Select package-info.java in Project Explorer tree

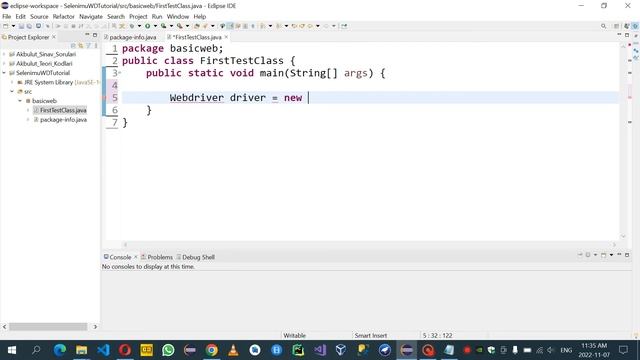click(60, 120)
